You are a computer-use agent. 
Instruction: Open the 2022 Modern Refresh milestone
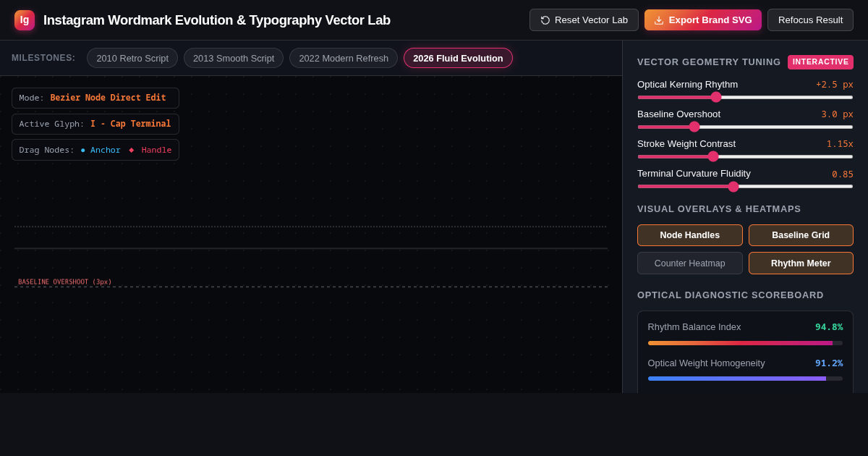(344, 58)
